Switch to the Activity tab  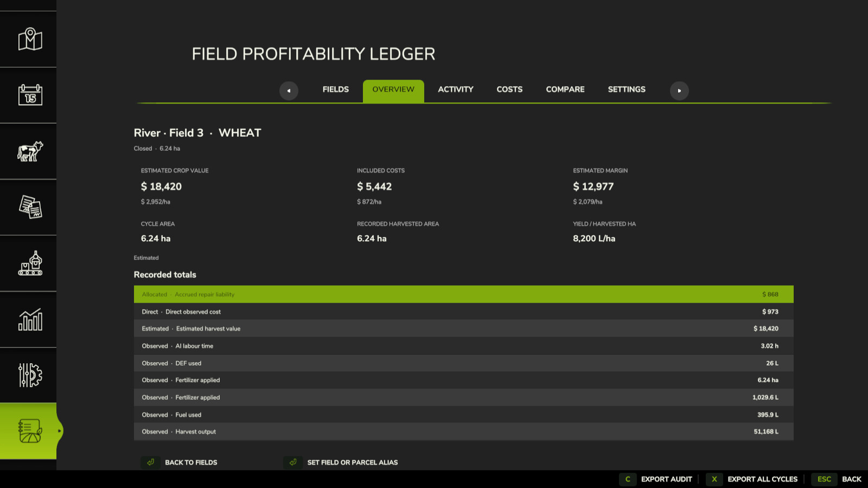tap(456, 89)
